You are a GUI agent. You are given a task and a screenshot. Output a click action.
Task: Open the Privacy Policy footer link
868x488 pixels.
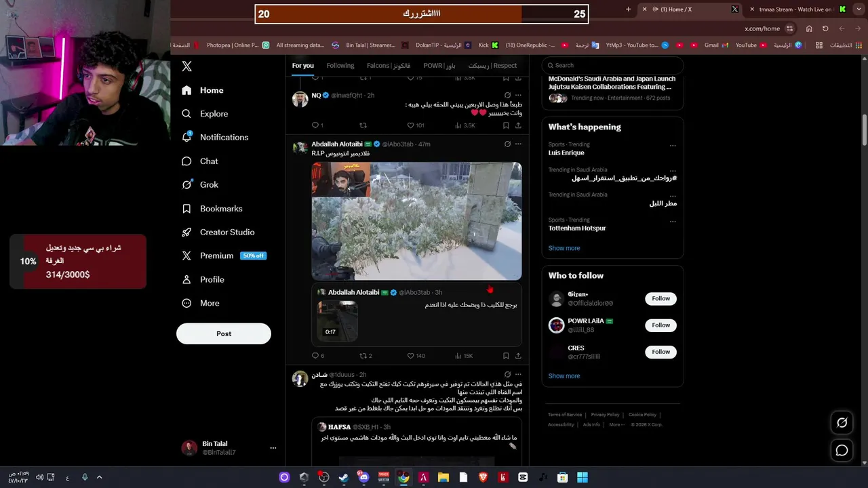point(605,415)
